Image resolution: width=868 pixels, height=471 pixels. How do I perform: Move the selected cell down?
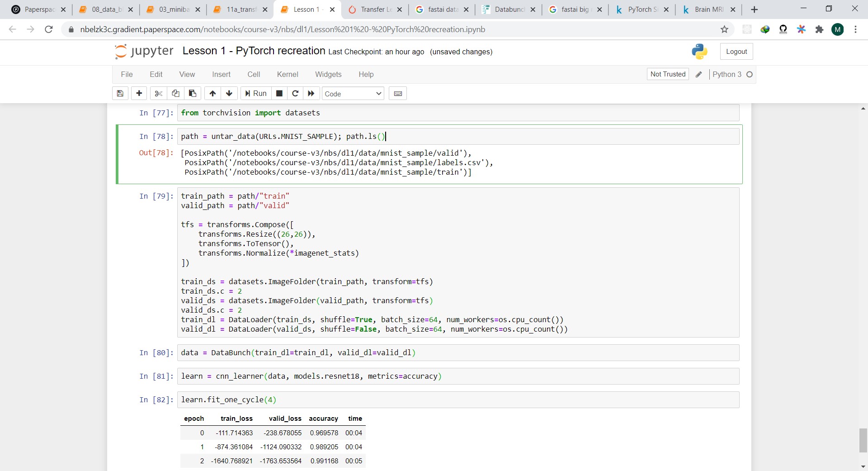[x=229, y=94]
